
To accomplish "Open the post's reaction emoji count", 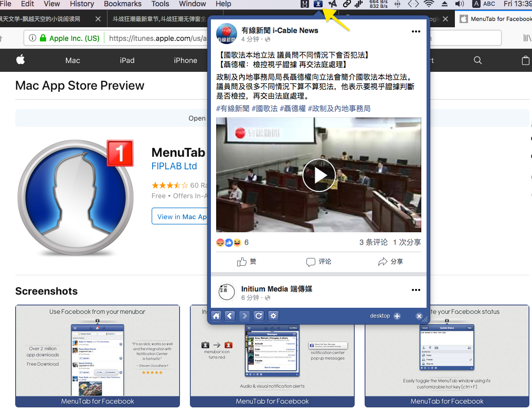I will click(x=232, y=242).
